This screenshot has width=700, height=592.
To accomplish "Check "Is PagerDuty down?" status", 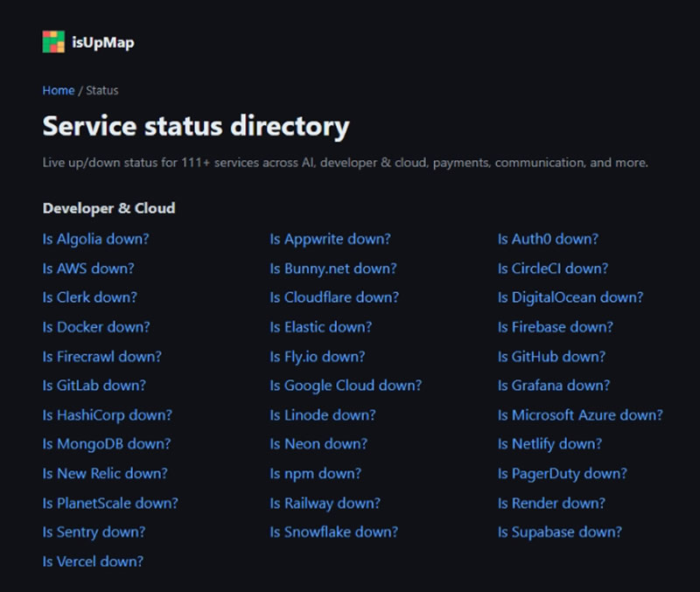I will tap(562, 473).
